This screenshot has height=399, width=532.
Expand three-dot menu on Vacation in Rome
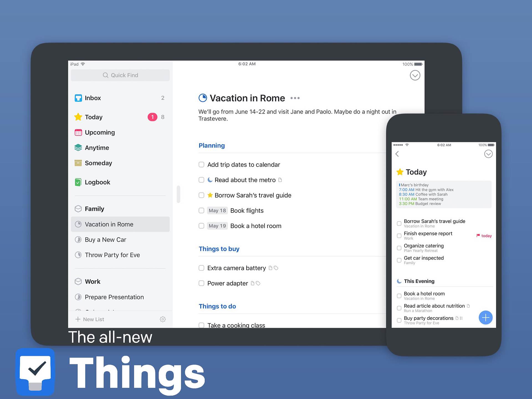[296, 98]
